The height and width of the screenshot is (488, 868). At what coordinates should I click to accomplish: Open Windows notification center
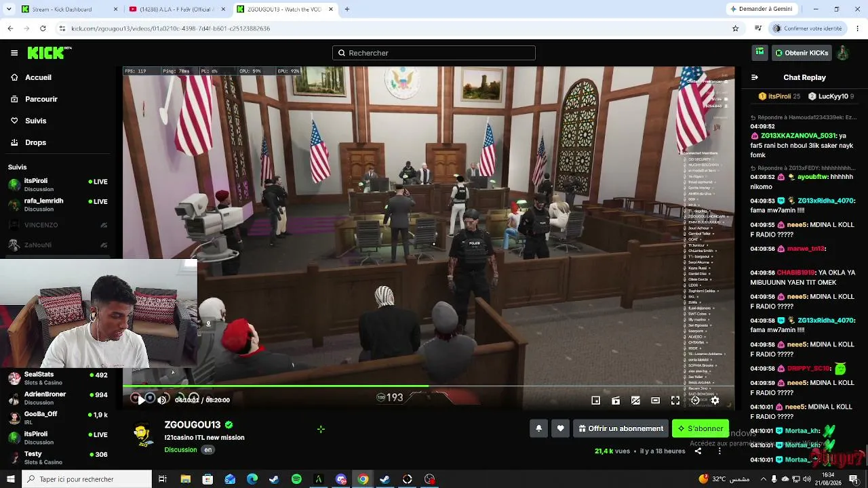click(x=853, y=479)
